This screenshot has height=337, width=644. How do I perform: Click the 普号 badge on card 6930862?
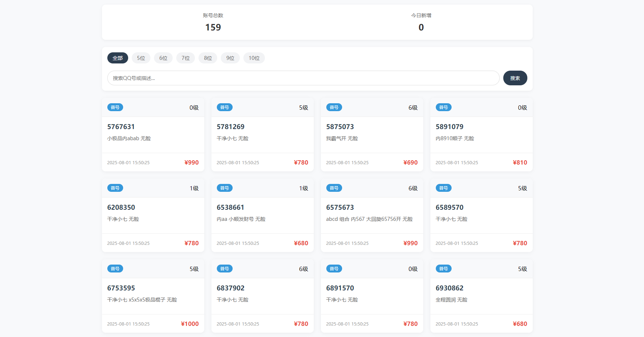click(443, 269)
